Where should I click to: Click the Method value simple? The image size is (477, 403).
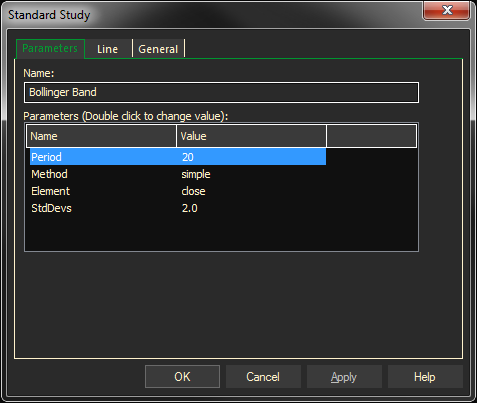196,174
